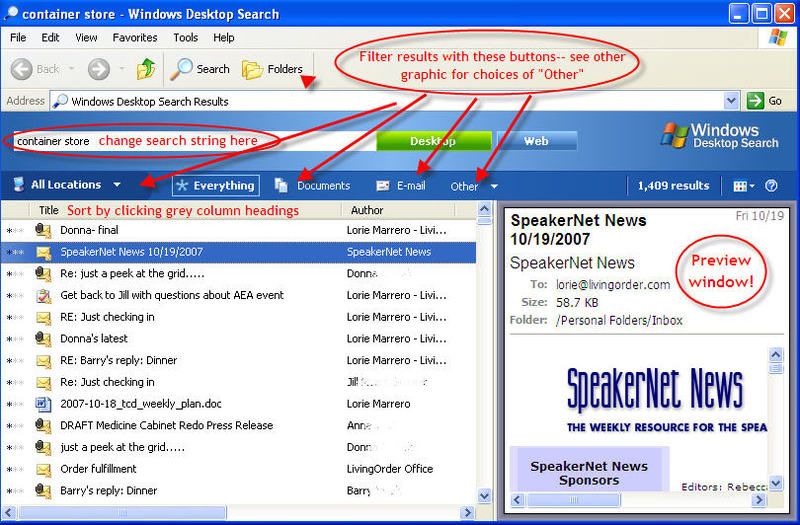Filter results by E-mail
Screen dimensions: 800x525
tap(401, 186)
